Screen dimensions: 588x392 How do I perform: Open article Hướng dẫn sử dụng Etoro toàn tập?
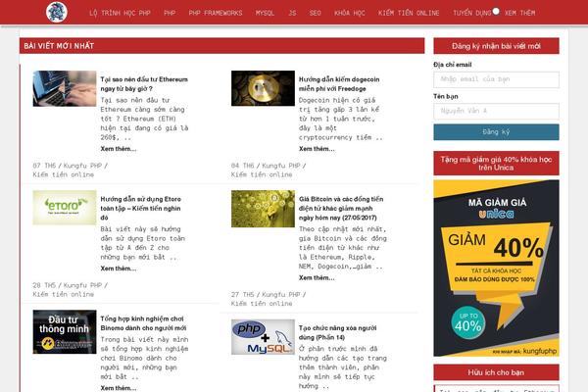click(140, 208)
